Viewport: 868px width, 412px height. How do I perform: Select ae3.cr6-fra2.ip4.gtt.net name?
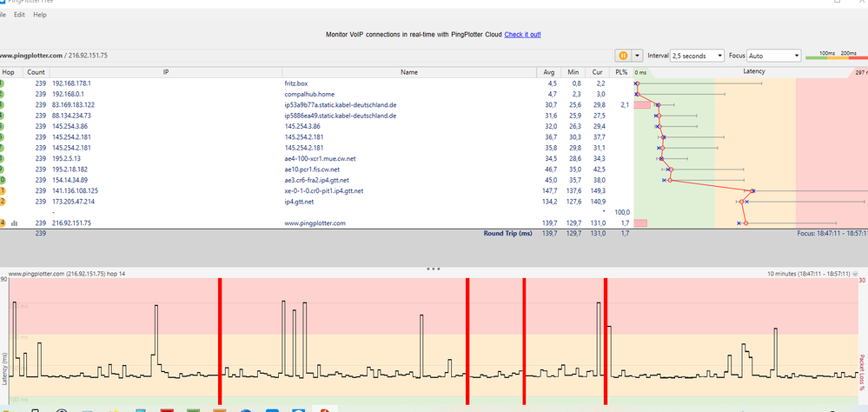(x=316, y=180)
